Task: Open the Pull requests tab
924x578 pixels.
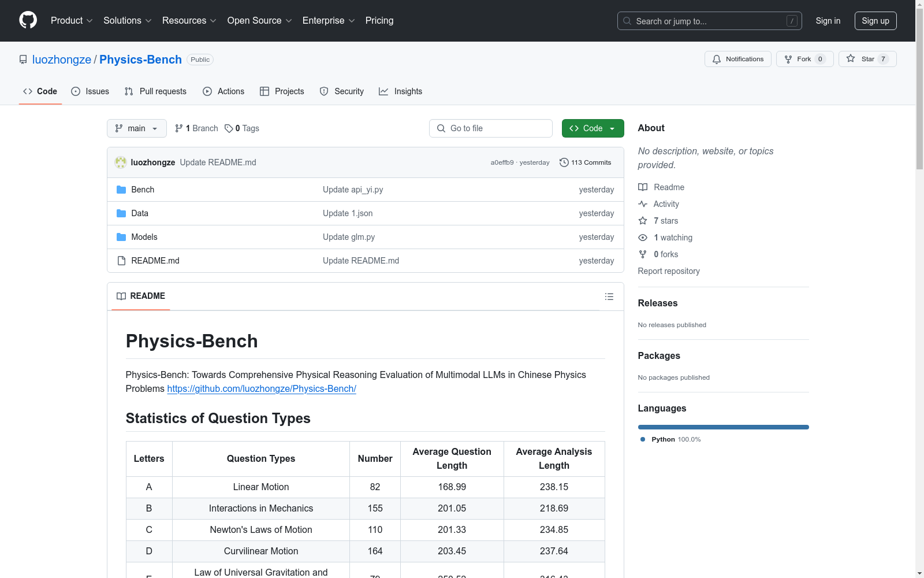Action: [155, 91]
